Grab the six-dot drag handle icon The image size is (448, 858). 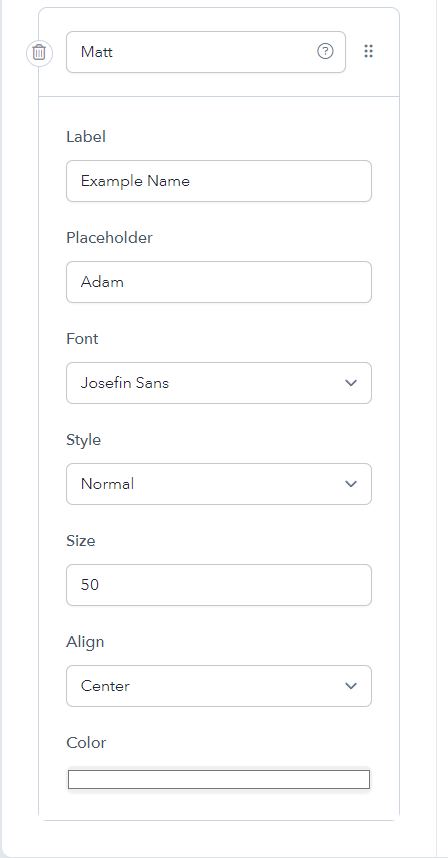tap(369, 51)
